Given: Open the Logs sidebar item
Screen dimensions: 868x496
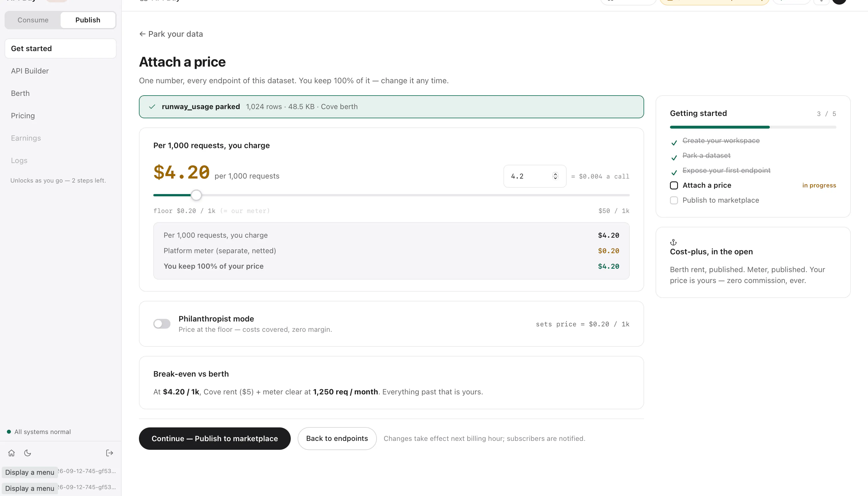Looking at the screenshot, I should [61, 160].
